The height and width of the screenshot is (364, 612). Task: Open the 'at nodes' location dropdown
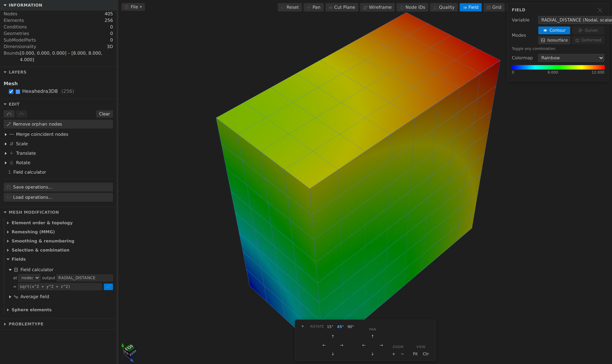(29, 278)
